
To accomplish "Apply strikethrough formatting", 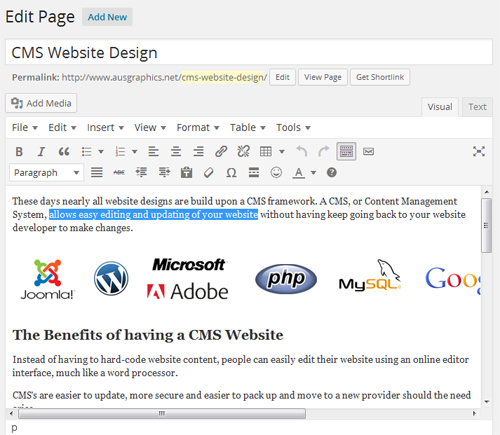I will pos(119,173).
